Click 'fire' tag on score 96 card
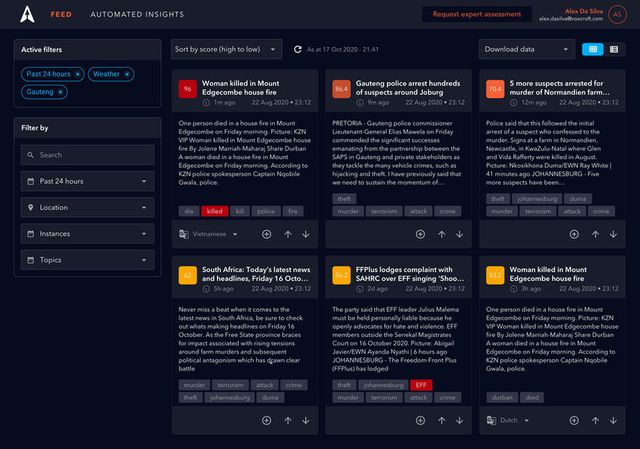This screenshot has height=449, width=640. [x=293, y=211]
